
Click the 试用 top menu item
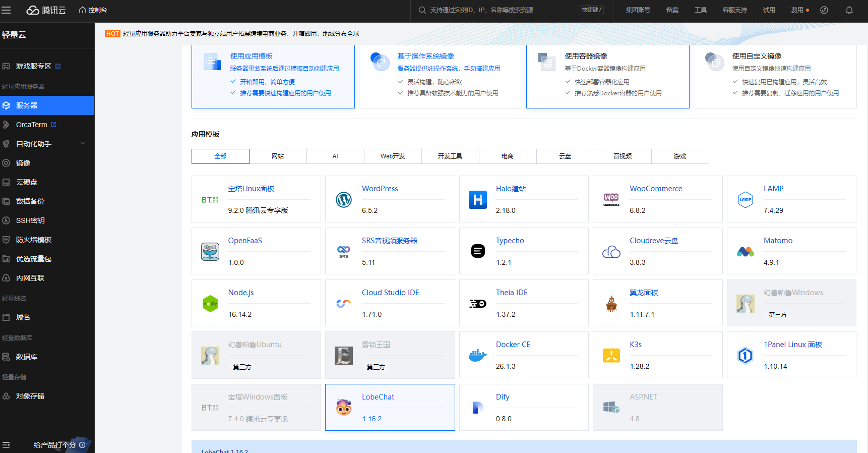point(769,10)
